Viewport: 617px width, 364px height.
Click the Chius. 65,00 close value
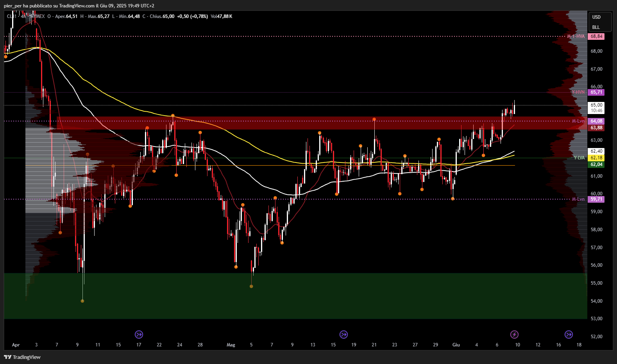click(162, 16)
